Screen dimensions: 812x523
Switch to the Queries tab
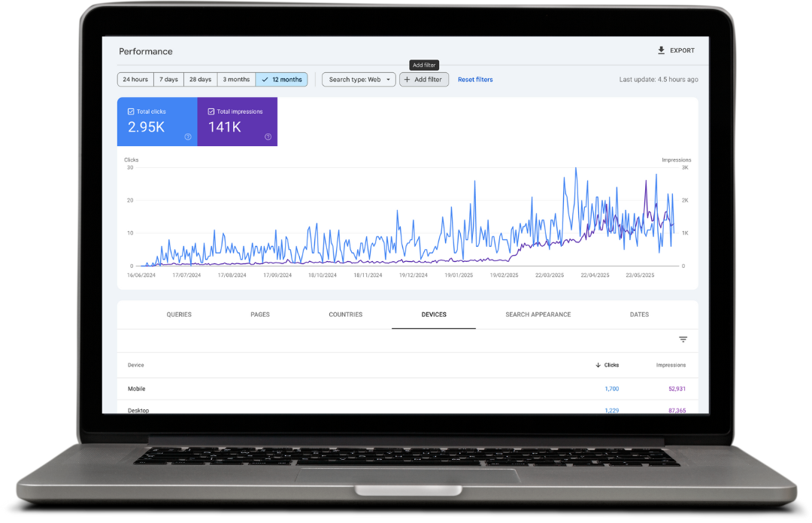point(179,315)
